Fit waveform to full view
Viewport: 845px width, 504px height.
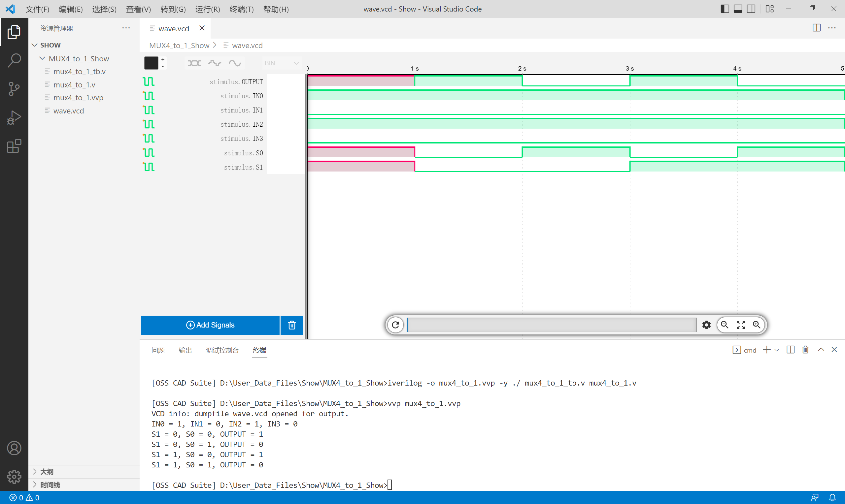coord(741,325)
